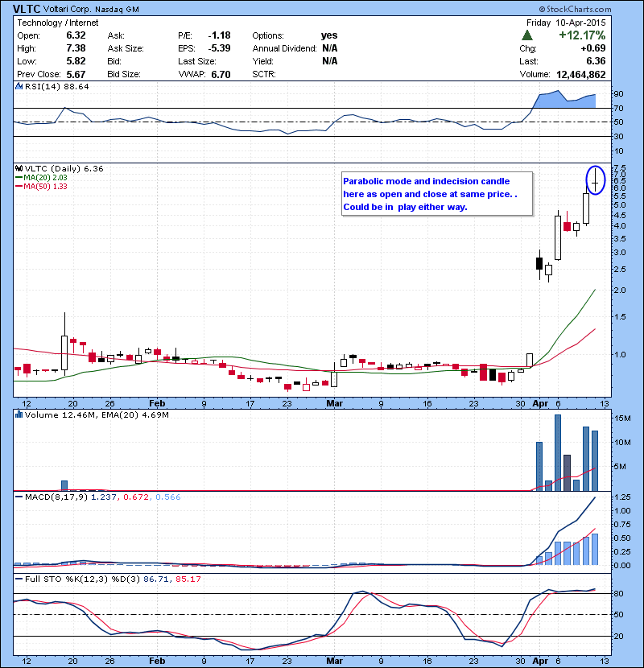644x668 pixels.
Task: Click the Open value 6.32
Action: click(x=76, y=35)
